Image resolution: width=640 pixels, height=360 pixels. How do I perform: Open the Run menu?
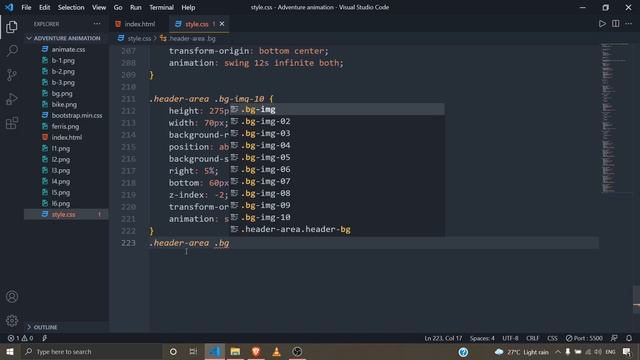pos(136,7)
